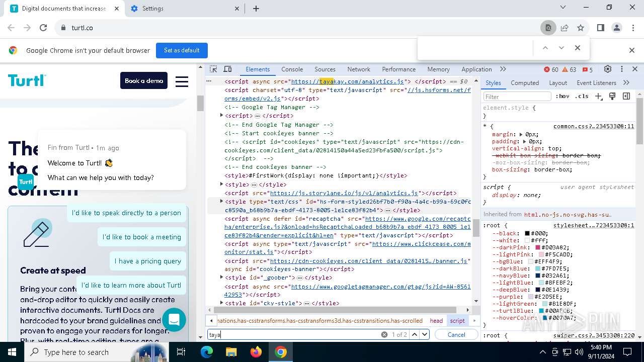644x362 pixels.
Task: Switch to the Console tab
Action: coord(292,69)
